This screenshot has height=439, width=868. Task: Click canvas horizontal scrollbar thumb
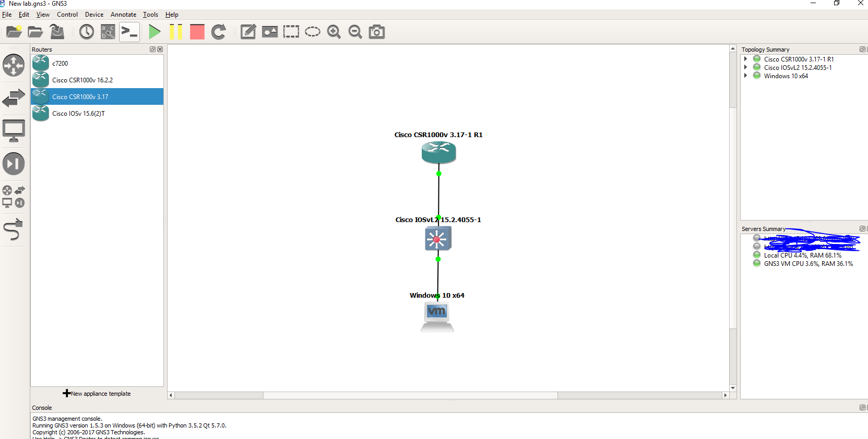click(410, 395)
